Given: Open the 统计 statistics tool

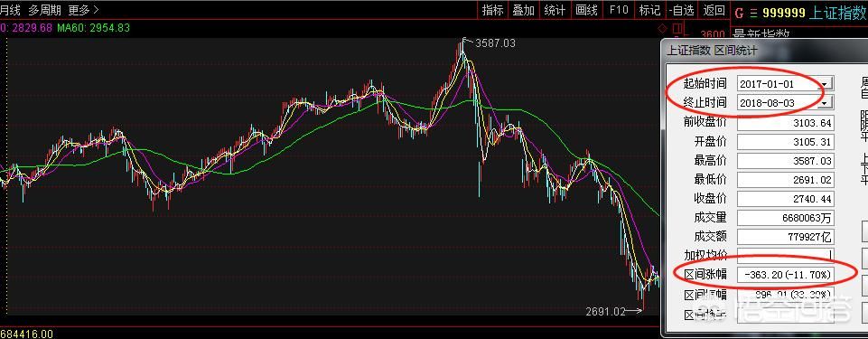Looking at the screenshot, I should point(555,10).
